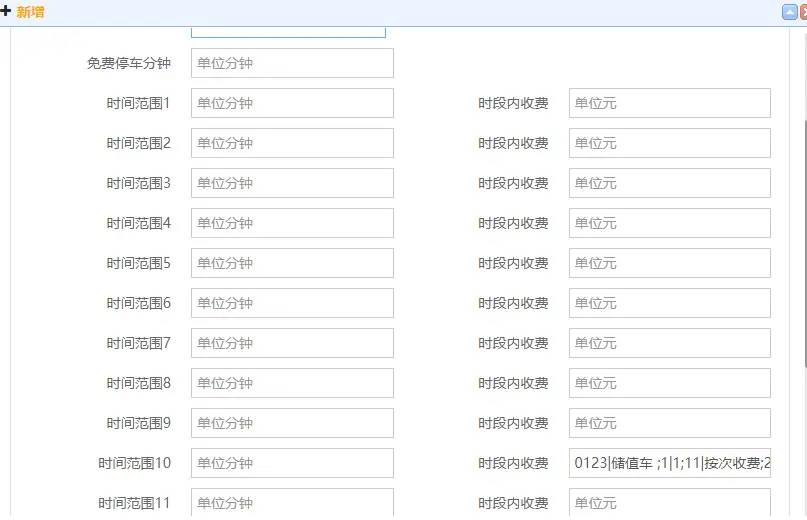This screenshot has height=520, width=807.
Task: Click the plus icon beside 新增 title
Action: (x=6, y=12)
